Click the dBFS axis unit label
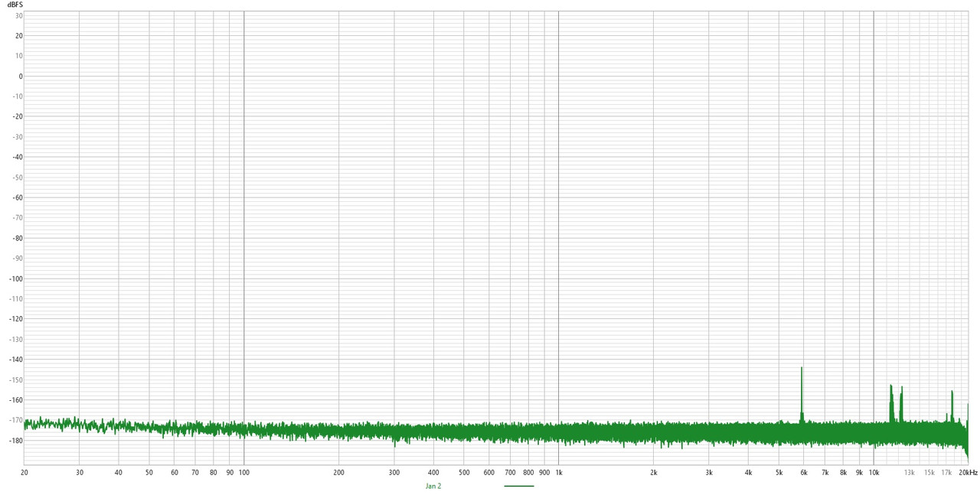 (x=15, y=5)
